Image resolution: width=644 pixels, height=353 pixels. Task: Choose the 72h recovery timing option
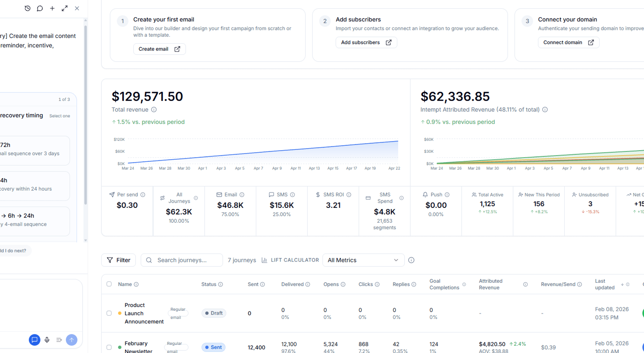coord(35,150)
